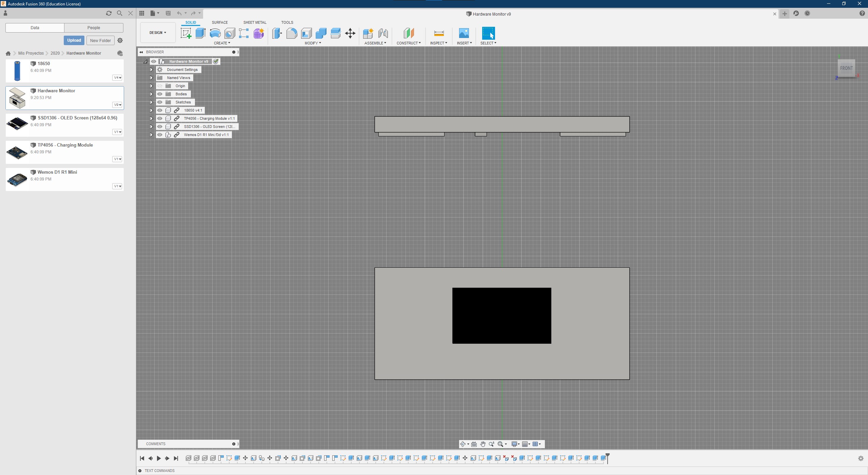The width and height of the screenshot is (868, 475).
Task: Select the Move/Copy tool
Action: coord(350,33)
